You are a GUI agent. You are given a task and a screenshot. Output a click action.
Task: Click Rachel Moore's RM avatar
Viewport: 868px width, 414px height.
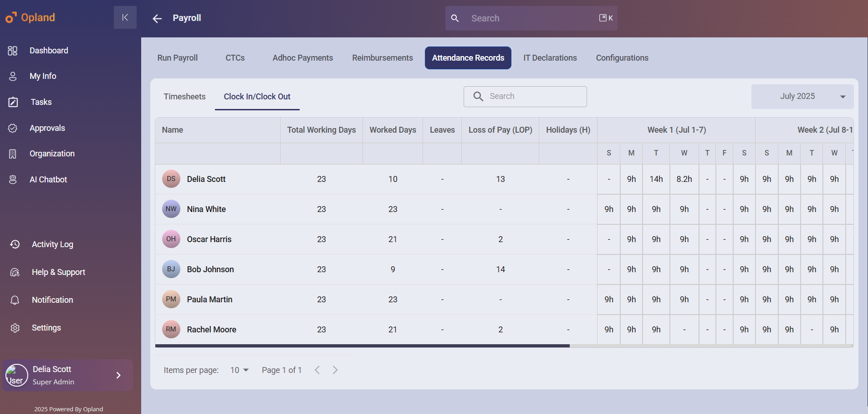click(171, 329)
